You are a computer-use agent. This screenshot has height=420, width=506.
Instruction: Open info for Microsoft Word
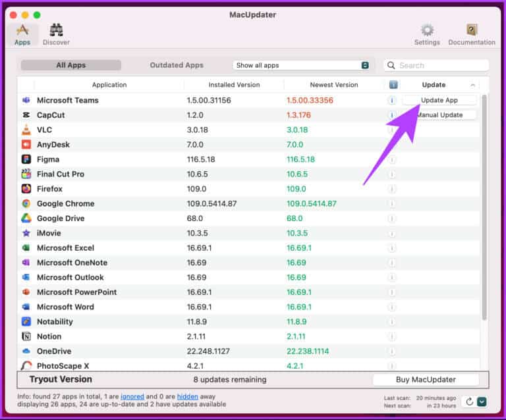point(392,307)
